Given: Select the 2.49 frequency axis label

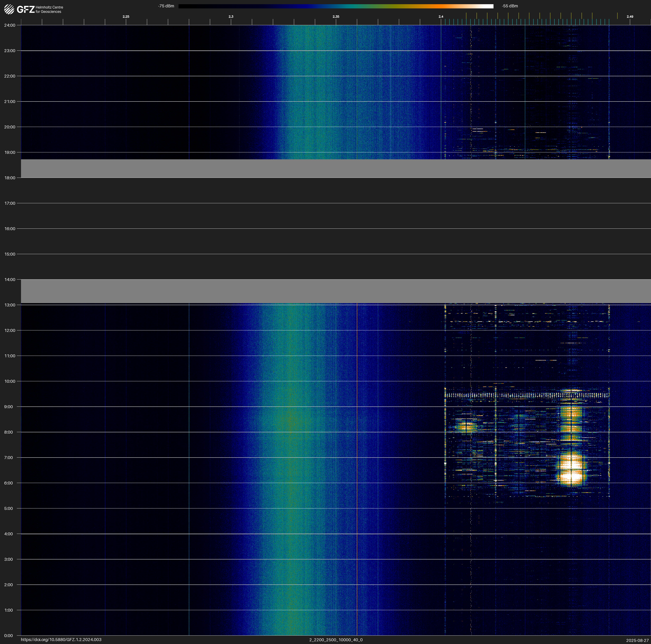Looking at the screenshot, I should point(629,17).
